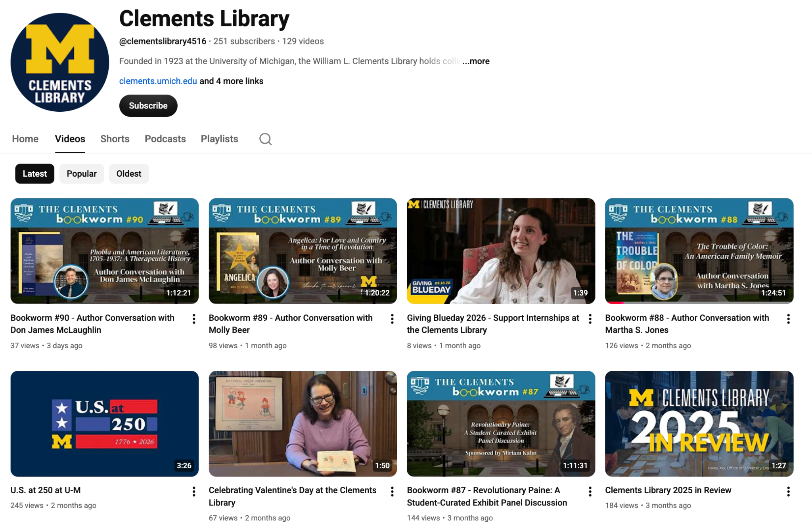Open the channel search magnifier icon

coord(265,139)
